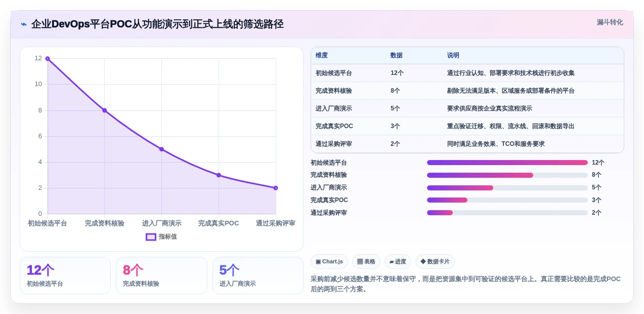This screenshot has width=644, height=314.
Task: Click description 要求供应商按企业真实流程演示
Action: [490, 108]
